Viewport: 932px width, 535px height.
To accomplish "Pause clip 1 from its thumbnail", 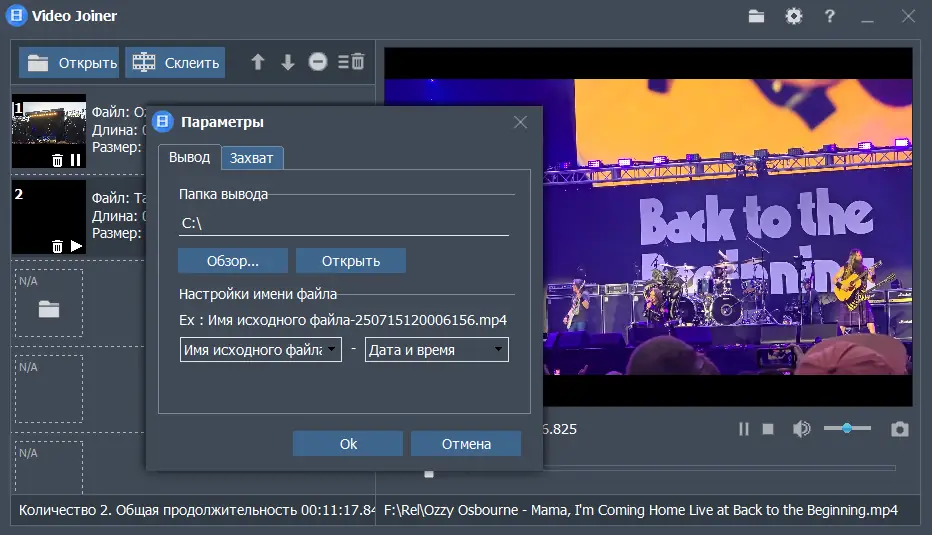I will pyautogui.click(x=75, y=160).
